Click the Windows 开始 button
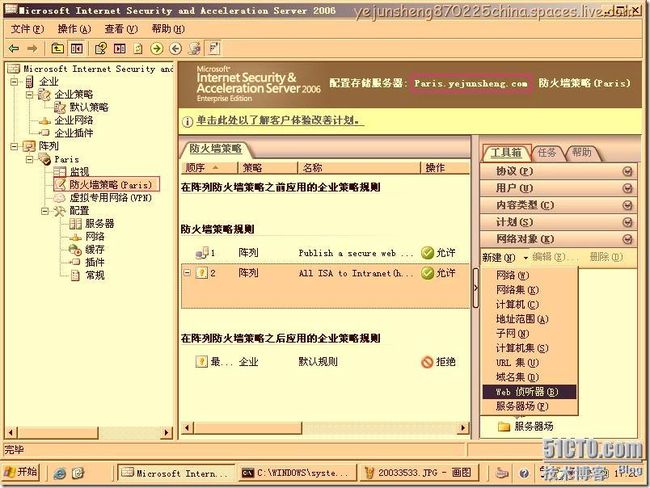Viewport: 650px width, 488px height. pos(22,472)
